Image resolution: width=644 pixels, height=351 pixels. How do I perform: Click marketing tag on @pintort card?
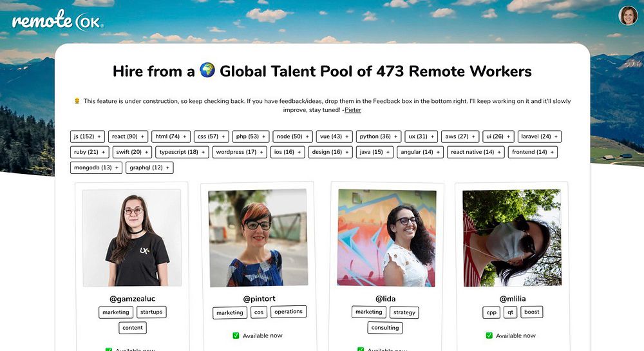click(230, 313)
